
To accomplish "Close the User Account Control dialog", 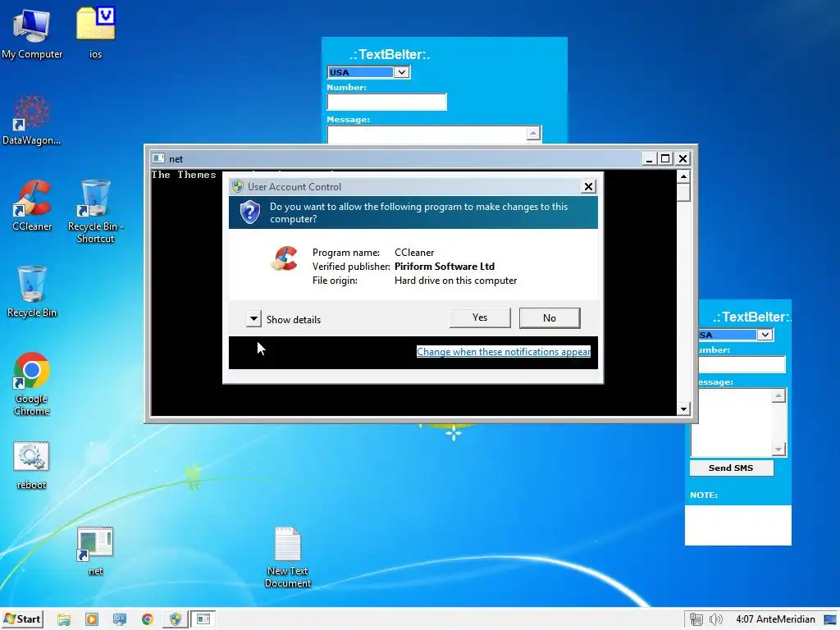I will click(588, 186).
